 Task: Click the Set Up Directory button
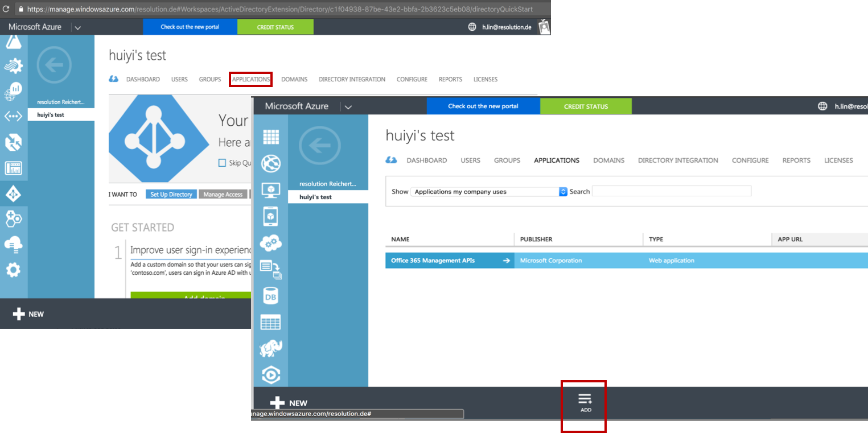tap(171, 194)
